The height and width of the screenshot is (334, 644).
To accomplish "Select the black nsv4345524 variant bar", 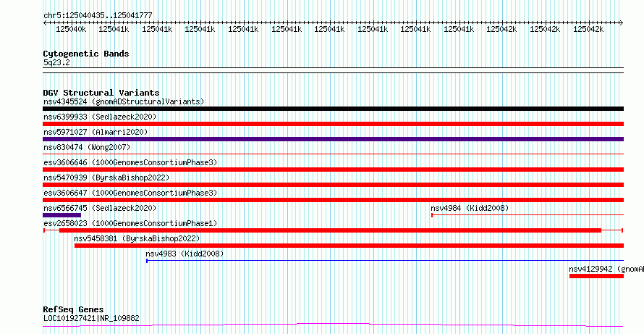I will point(333,109).
